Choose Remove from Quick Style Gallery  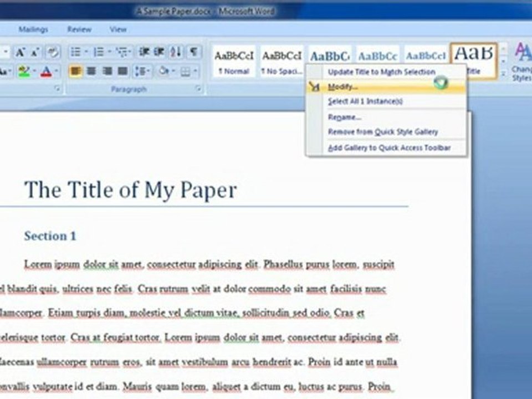click(386, 132)
